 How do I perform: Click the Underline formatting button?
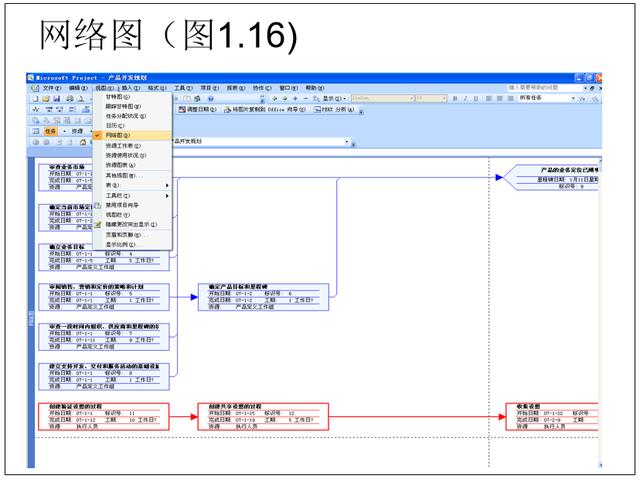click(476, 98)
